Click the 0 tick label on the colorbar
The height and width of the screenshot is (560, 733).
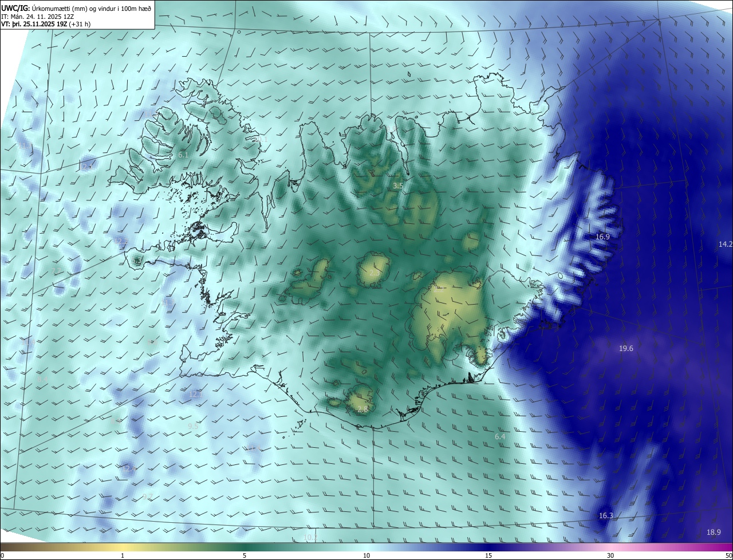[2, 555]
